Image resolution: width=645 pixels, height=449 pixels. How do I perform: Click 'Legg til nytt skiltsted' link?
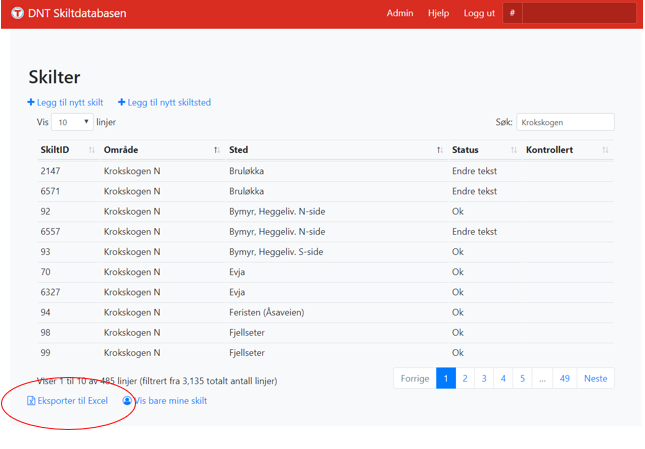point(169,102)
